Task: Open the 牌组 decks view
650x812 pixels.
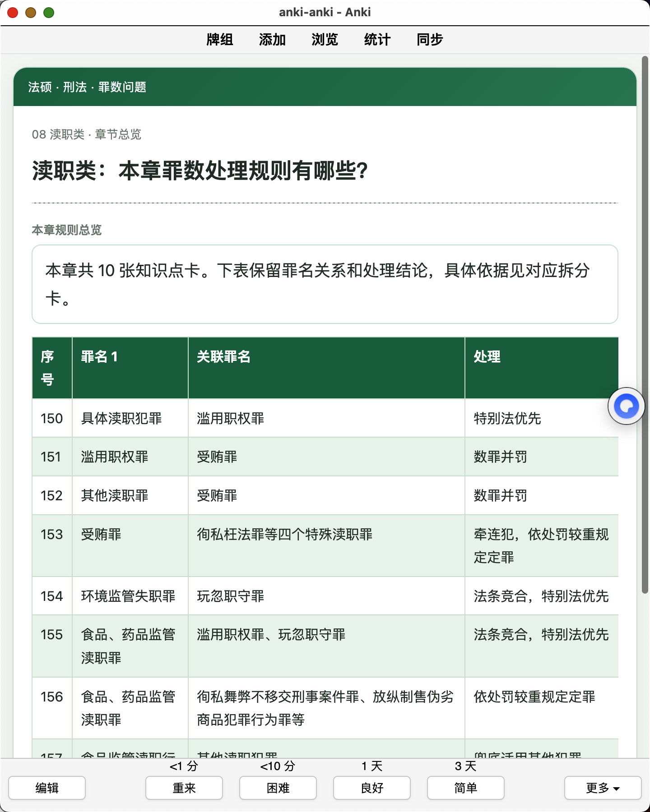Action: coord(220,40)
